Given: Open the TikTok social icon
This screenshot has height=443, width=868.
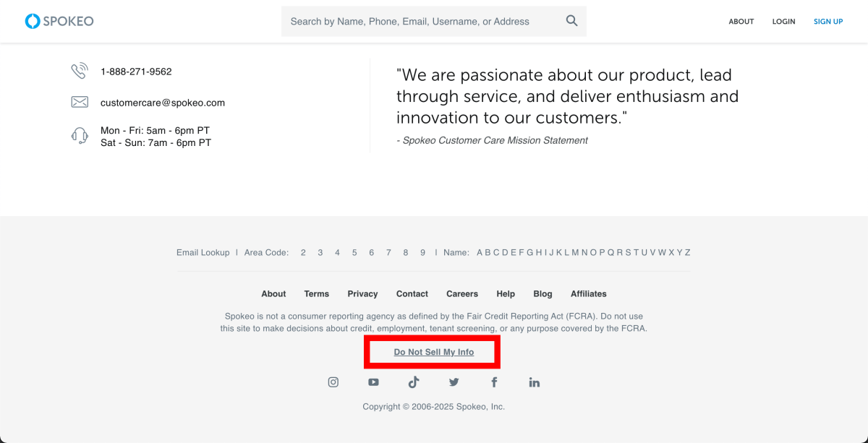Looking at the screenshot, I should coord(414,382).
